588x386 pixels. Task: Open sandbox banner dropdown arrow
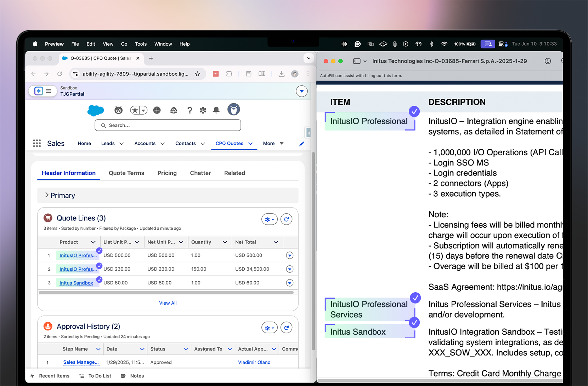tap(301, 91)
